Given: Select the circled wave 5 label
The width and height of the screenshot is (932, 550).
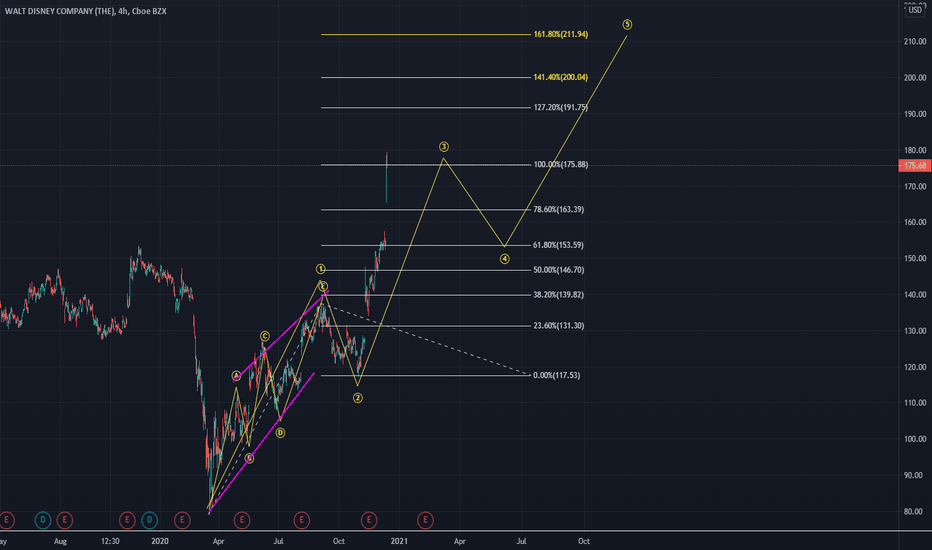Looking at the screenshot, I should click(628, 25).
